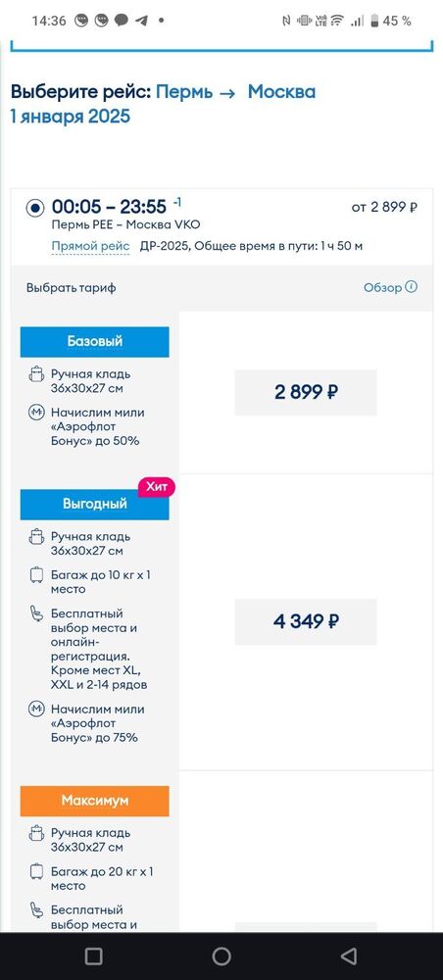Screen dimensions: 443x980
Task: Tap the Aeroflot miles icon under Базовый
Action: pos(37,413)
